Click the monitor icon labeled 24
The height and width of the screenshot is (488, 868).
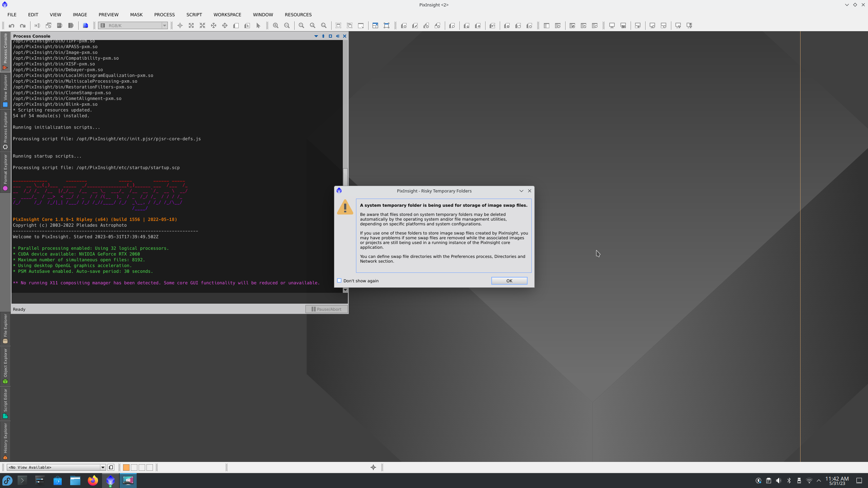pos(623,25)
